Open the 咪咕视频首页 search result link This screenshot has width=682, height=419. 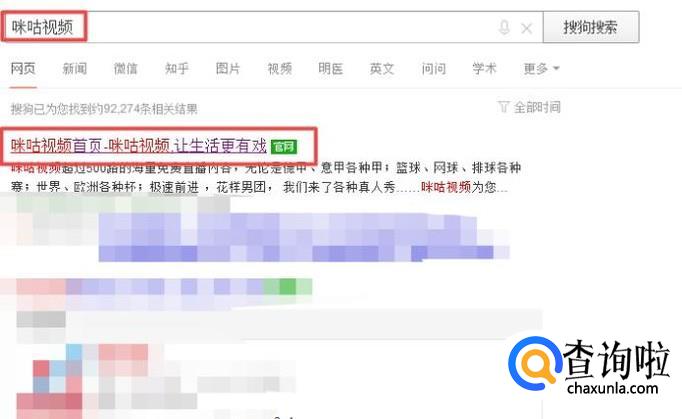(139, 146)
